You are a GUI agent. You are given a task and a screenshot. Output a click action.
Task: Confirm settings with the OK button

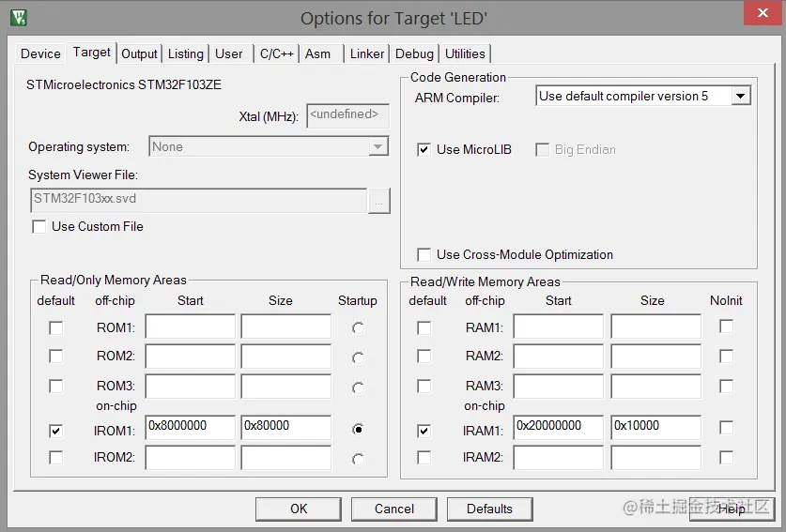tap(299, 509)
